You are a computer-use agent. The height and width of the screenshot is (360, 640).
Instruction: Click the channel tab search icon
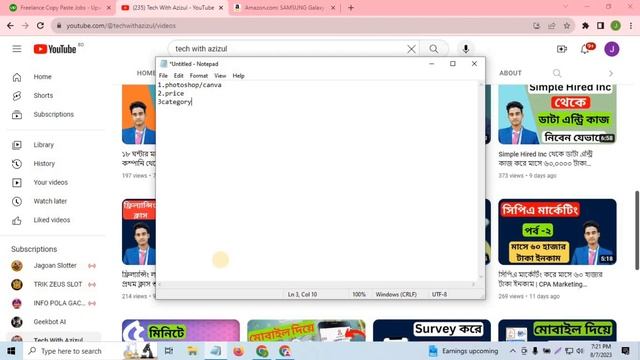click(x=557, y=73)
